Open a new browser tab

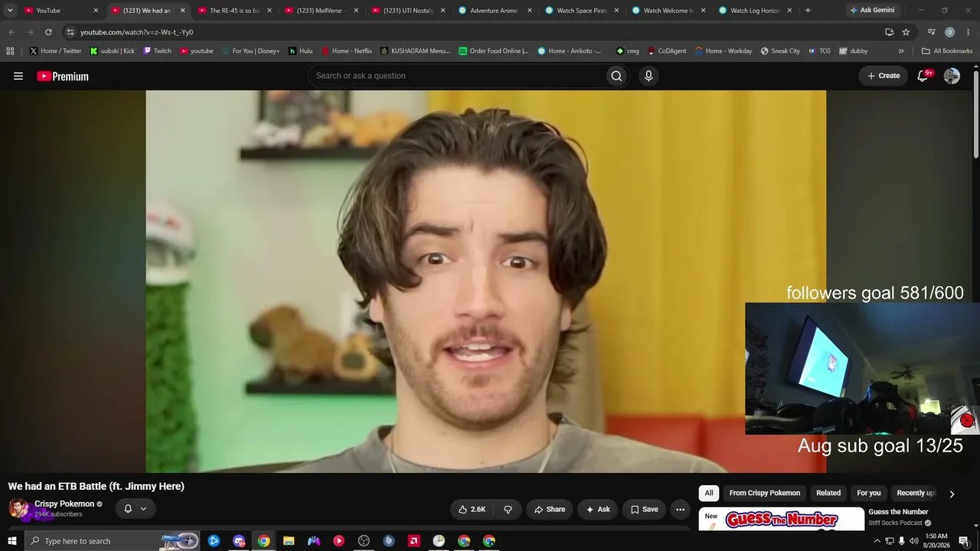[x=808, y=11]
